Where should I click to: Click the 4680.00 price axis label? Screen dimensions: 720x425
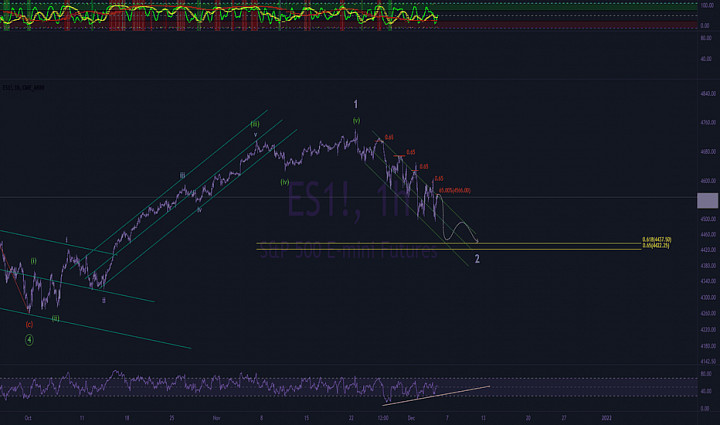[x=708, y=152]
